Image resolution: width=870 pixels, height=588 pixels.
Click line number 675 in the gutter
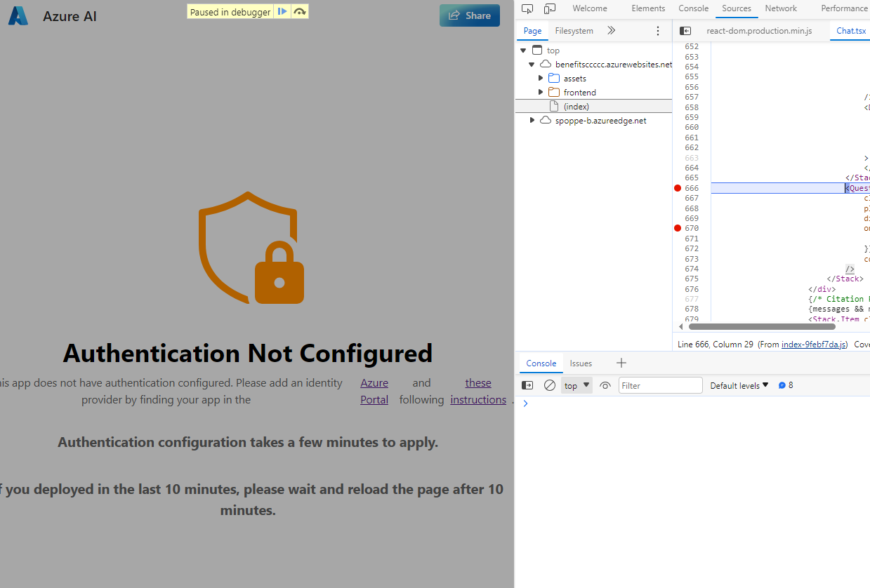point(692,279)
